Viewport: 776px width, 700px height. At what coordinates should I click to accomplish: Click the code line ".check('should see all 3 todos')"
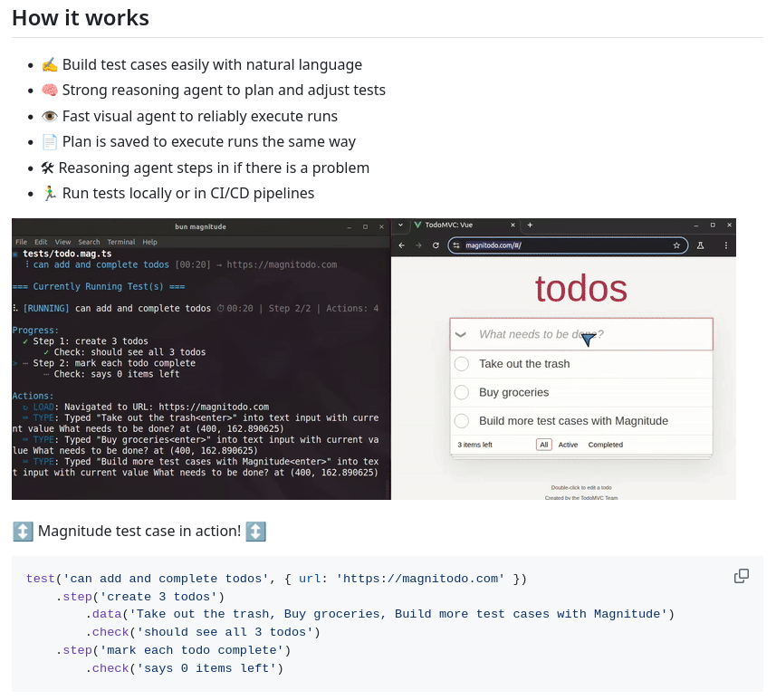pyautogui.click(x=203, y=632)
